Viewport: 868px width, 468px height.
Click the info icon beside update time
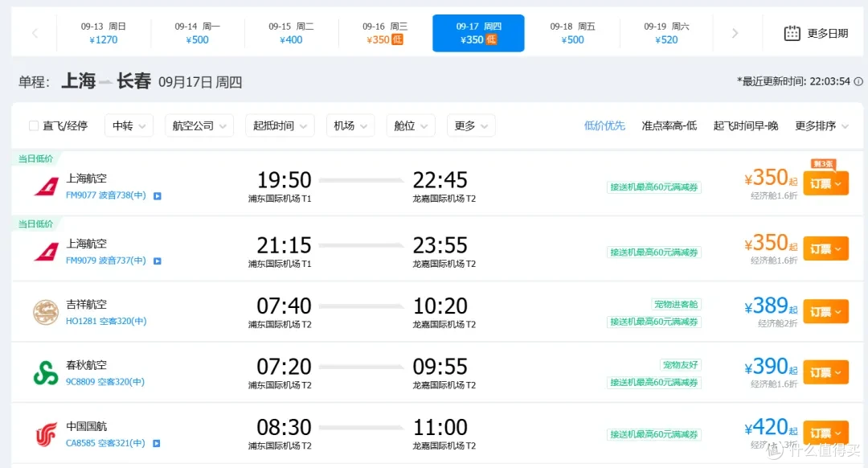point(858,81)
